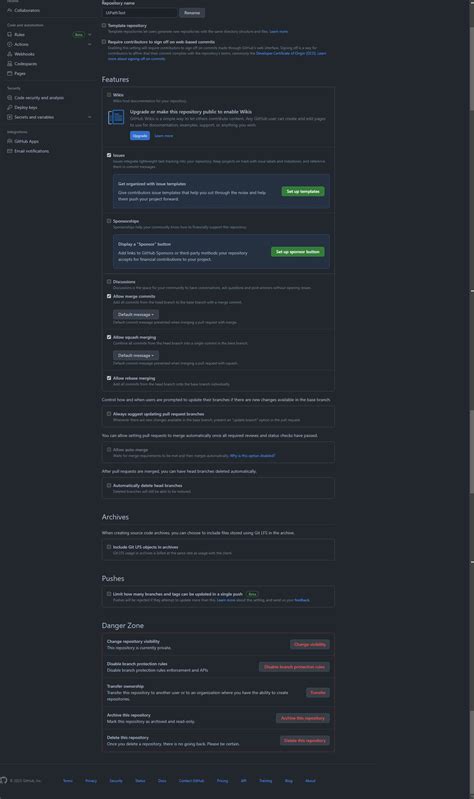Screen dimensions: 474x799
Task: Click the Deploy keys key icon
Action: (x=10, y=108)
